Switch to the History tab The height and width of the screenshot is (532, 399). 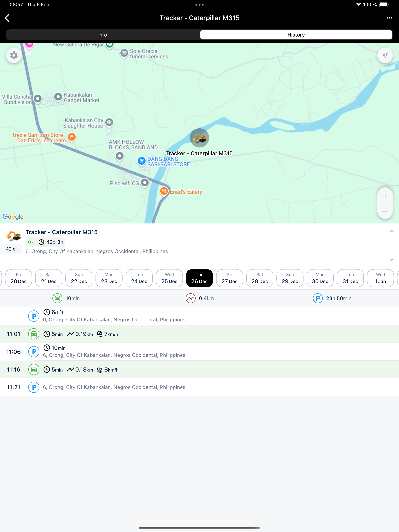click(x=296, y=35)
